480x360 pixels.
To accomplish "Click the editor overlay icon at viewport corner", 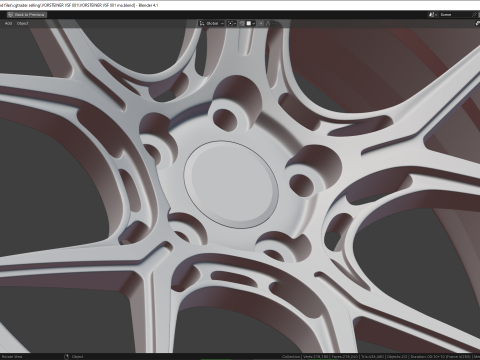I will [x=477, y=23].
